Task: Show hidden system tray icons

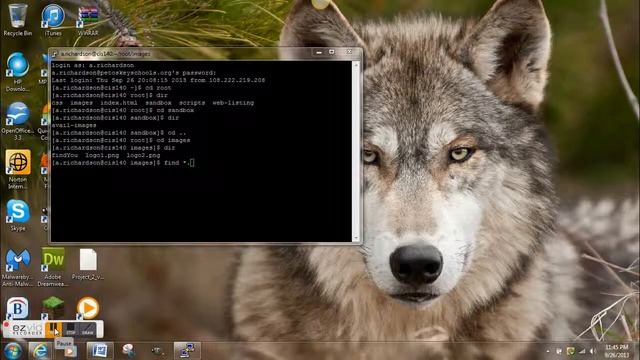Action: [548, 351]
